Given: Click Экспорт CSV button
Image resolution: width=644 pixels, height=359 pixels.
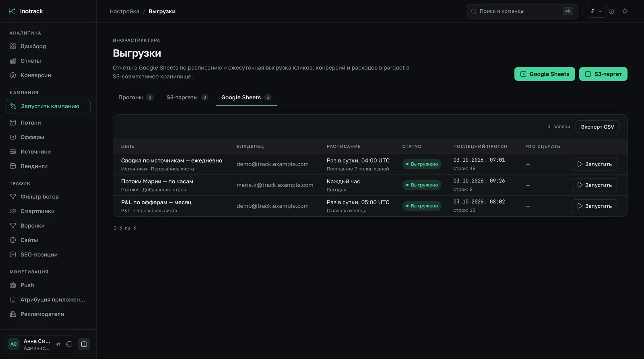Looking at the screenshot, I should point(597,127).
